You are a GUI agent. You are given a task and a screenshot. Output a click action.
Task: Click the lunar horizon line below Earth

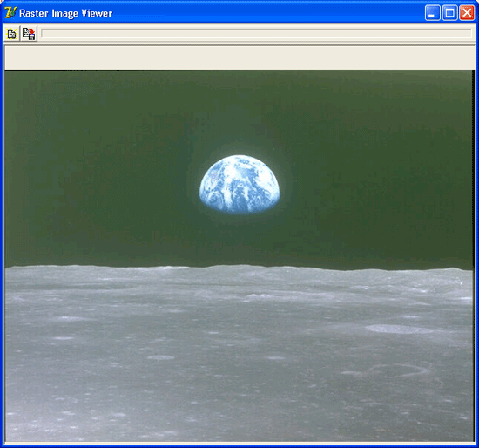[239, 266]
